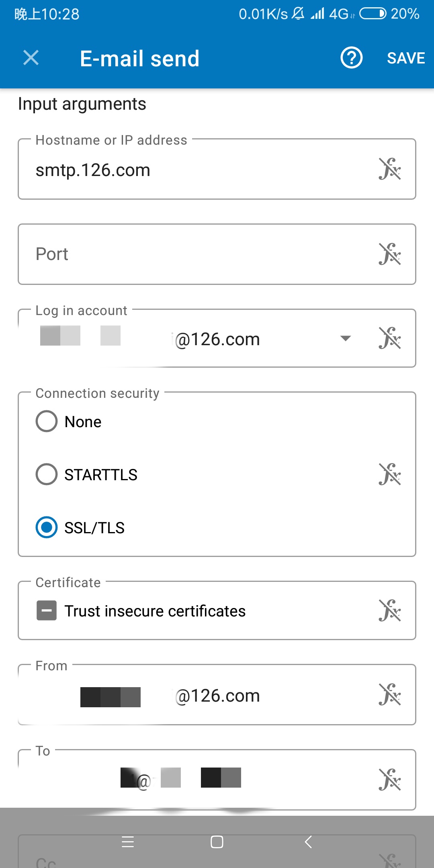Select SSL/TLS connection security option
The image size is (434, 868).
point(47,528)
